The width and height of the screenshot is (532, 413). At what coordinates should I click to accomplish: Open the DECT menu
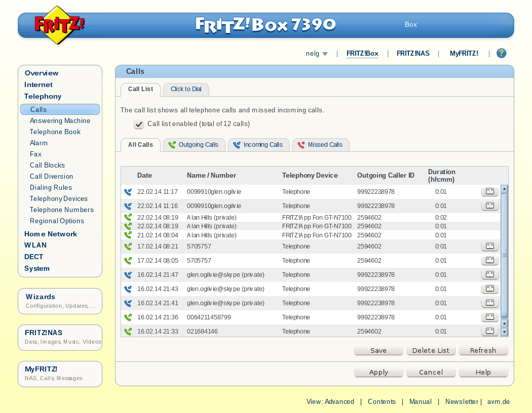[x=33, y=257]
